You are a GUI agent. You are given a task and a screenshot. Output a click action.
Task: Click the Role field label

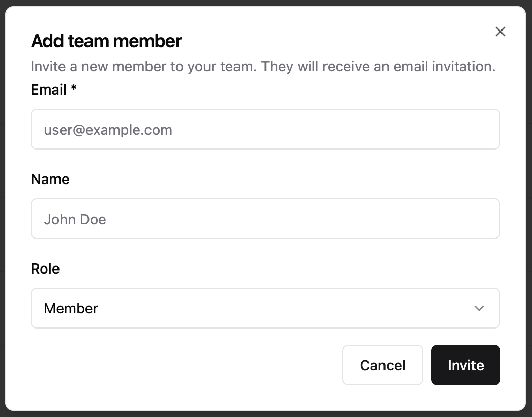coord(45,269)
